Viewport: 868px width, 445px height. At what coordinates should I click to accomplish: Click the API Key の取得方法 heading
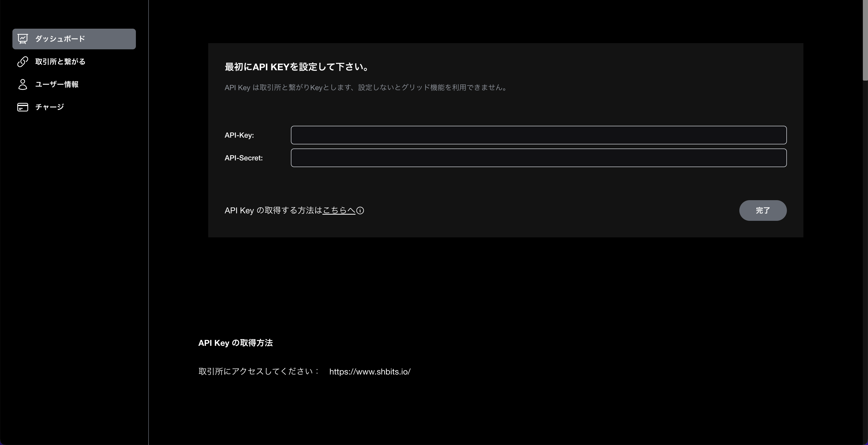(236, 343)
